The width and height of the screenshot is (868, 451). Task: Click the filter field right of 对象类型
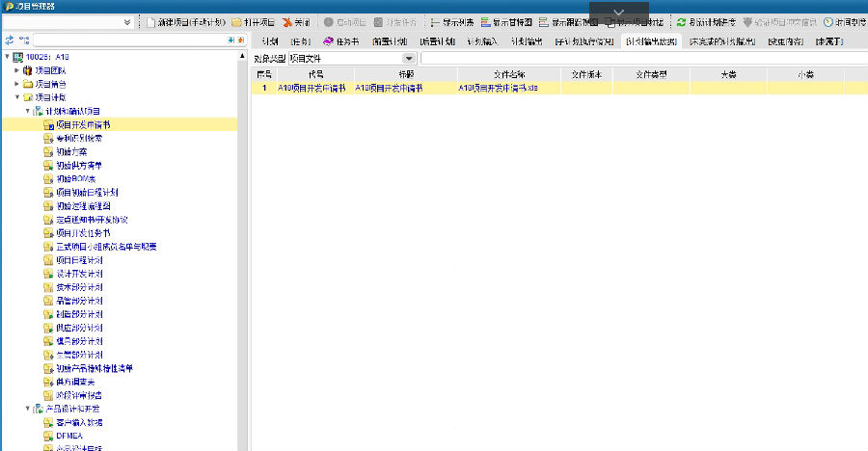[644, 58]
